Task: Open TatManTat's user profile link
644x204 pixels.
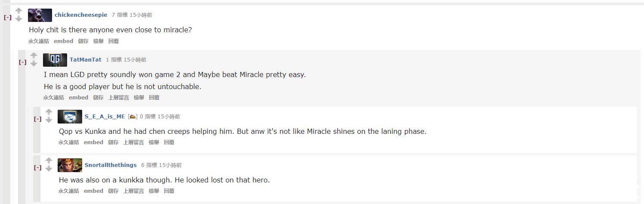Action: click(86, 59)
